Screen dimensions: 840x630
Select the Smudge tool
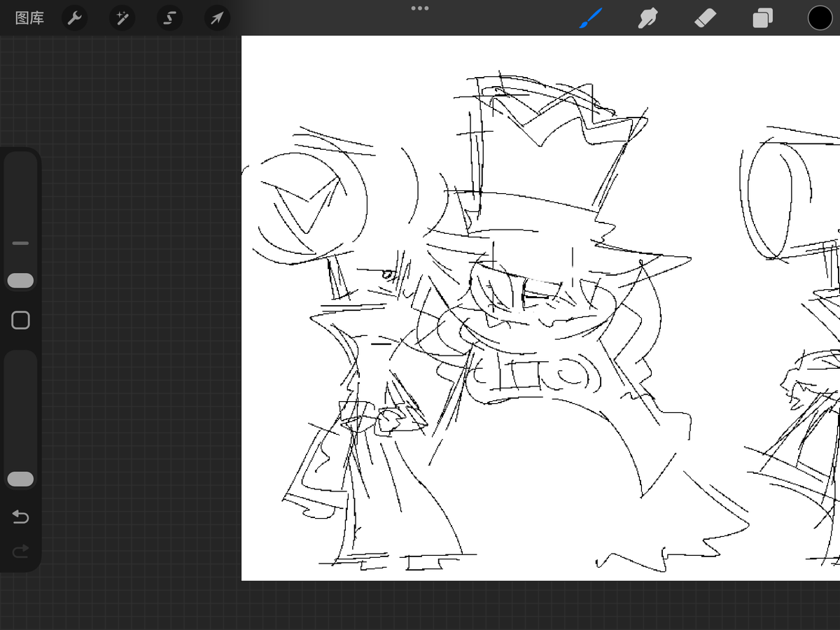pyautogui.click(x=648, y=18)
